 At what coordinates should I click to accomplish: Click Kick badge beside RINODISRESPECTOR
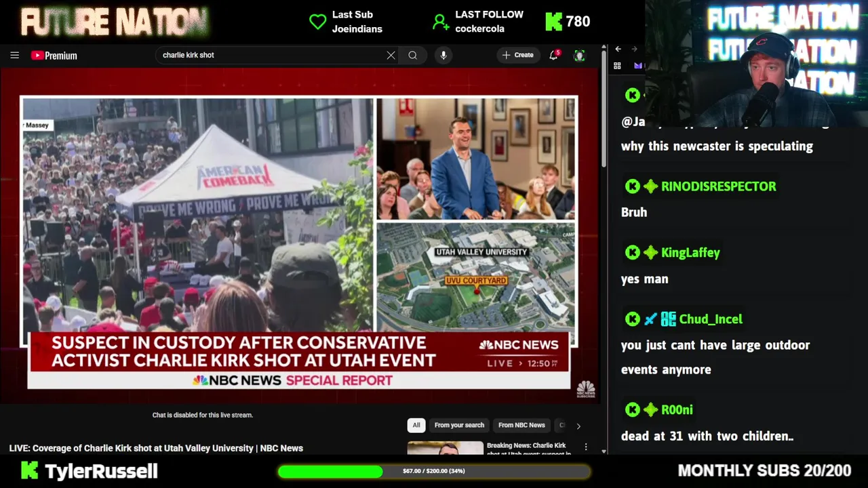632,186
